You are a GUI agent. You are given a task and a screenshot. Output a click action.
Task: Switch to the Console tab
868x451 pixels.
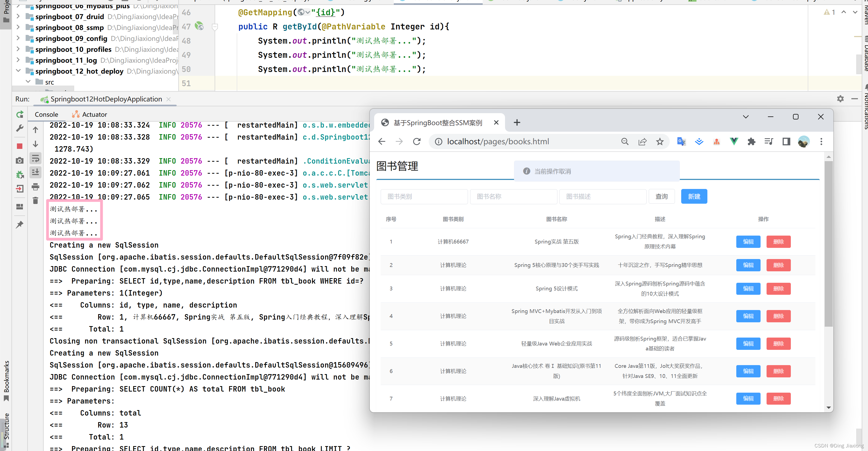click(x=47, y=115)
